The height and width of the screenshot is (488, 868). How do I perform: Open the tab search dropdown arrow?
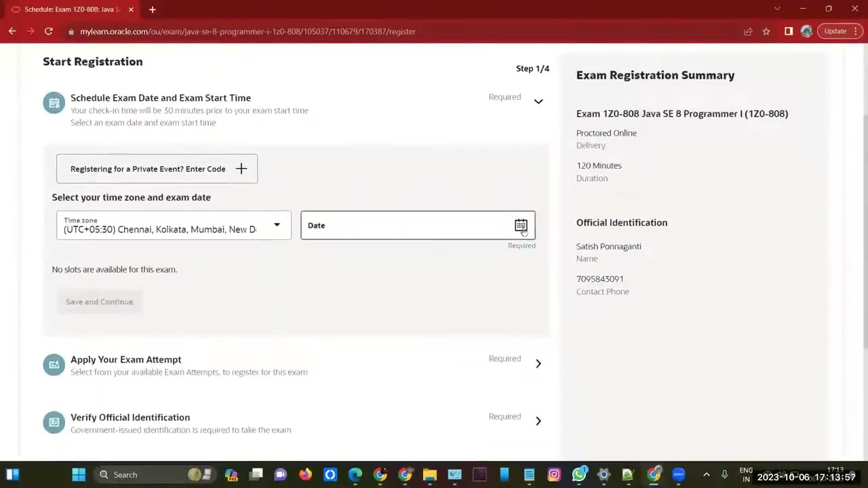click(x=777, y=9)
